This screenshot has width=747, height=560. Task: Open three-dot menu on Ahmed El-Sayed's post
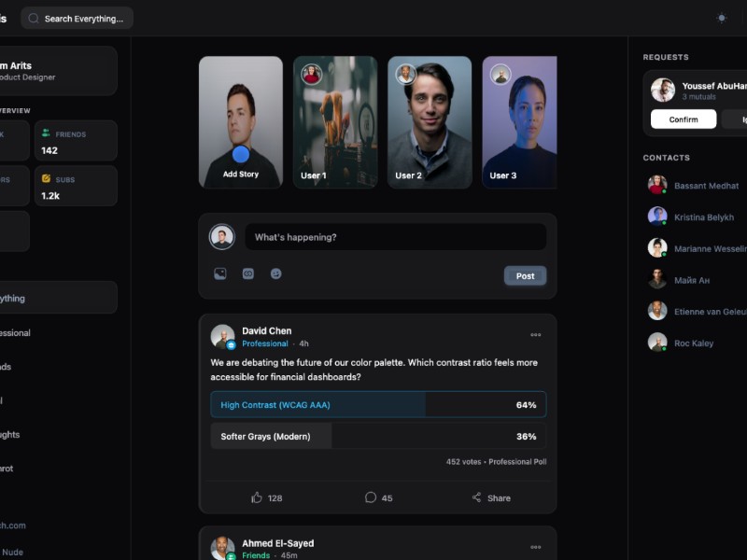535,548
